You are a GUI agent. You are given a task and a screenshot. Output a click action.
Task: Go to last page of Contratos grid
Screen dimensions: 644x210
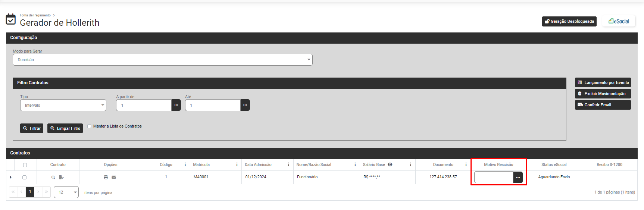pyautogui.click(x=46, y=192)
